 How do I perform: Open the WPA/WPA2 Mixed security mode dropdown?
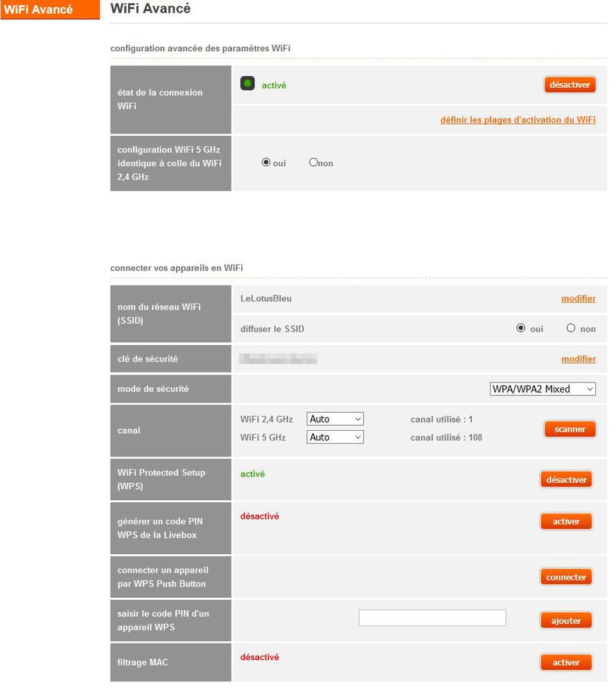[x=543, y=389]
